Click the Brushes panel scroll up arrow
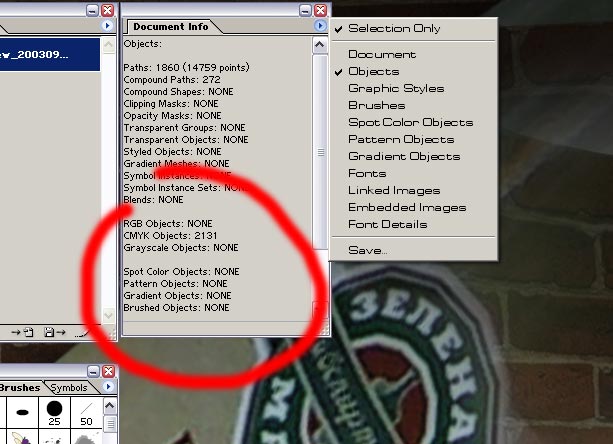 (110, 406)
